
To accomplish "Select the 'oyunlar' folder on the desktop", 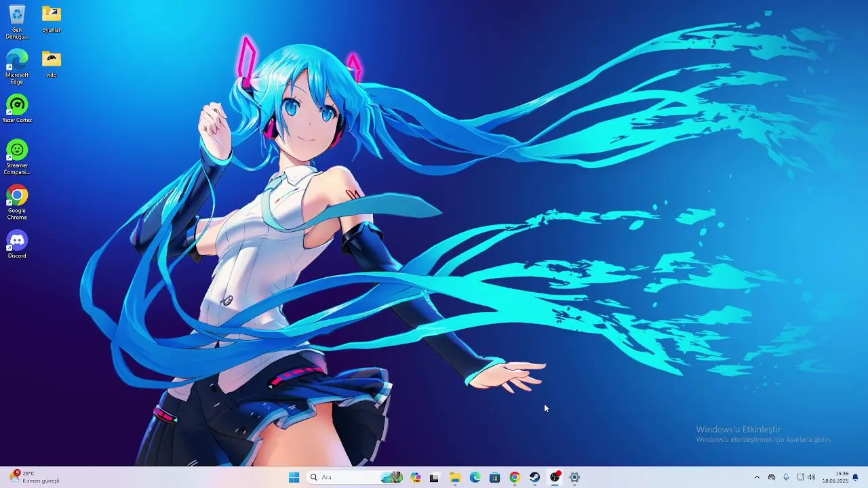I will [52, 18].
